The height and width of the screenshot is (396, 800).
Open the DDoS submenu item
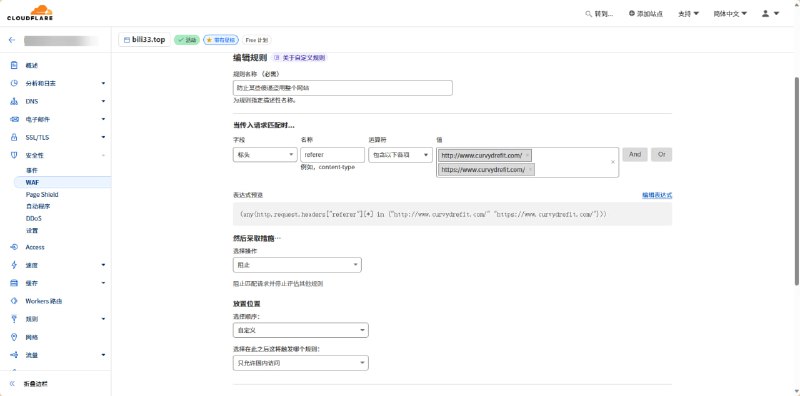pos(34,218)
